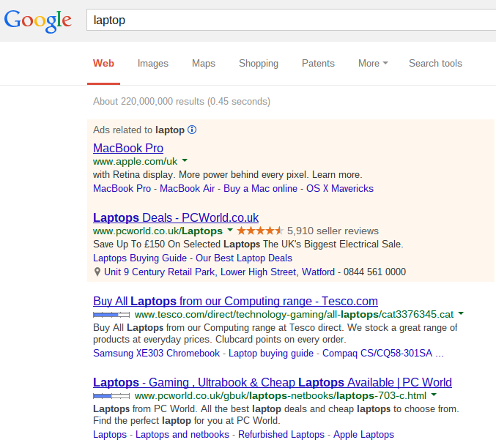Click the Google logo
The image size is (496, 448).
[x=37, y=21]
